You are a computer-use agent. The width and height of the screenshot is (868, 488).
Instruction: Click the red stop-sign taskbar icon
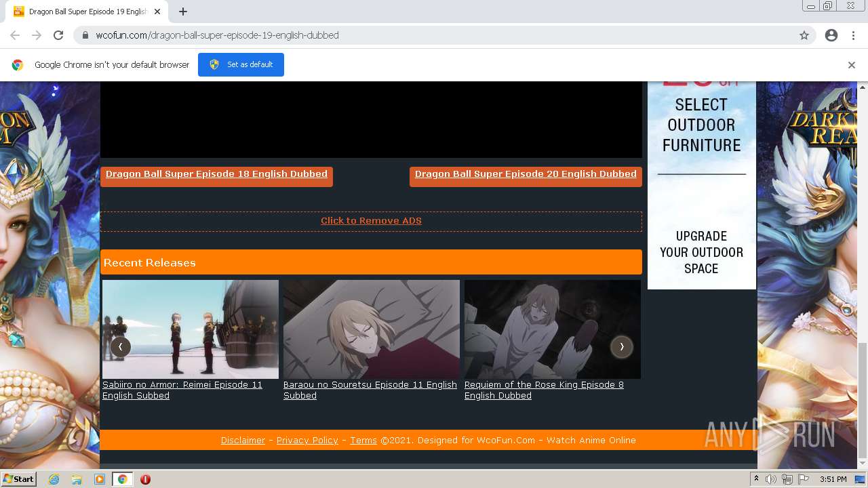point(145,479)
